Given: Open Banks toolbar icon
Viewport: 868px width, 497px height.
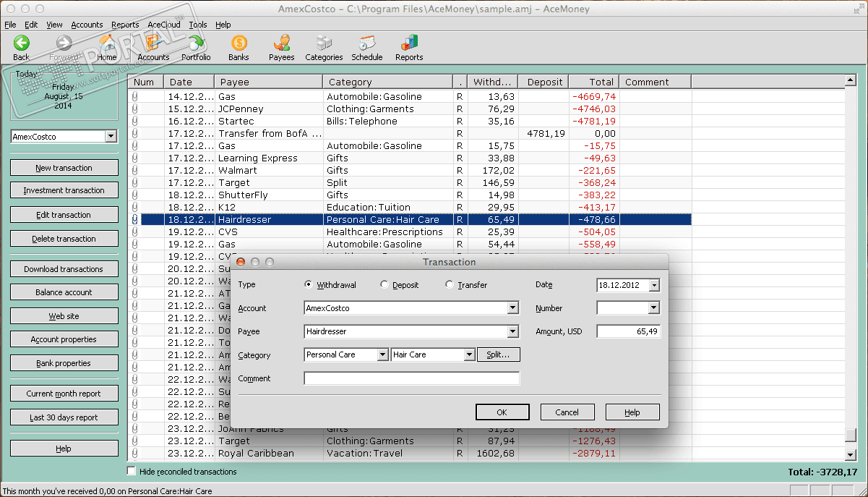Looking at the screenshot, I should click(239, 48).
